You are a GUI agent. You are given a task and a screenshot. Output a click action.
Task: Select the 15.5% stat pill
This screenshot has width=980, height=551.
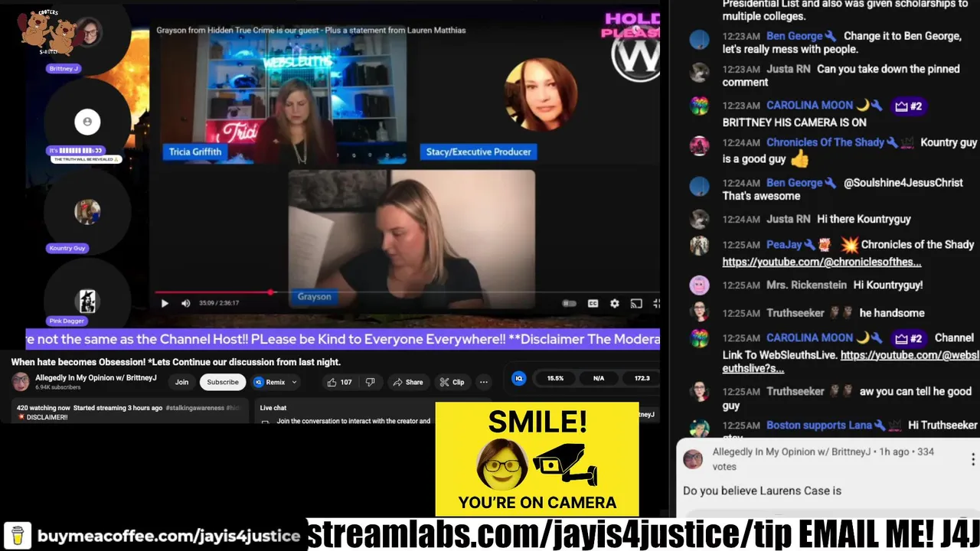pyautogui.click(x=555, y=378)
